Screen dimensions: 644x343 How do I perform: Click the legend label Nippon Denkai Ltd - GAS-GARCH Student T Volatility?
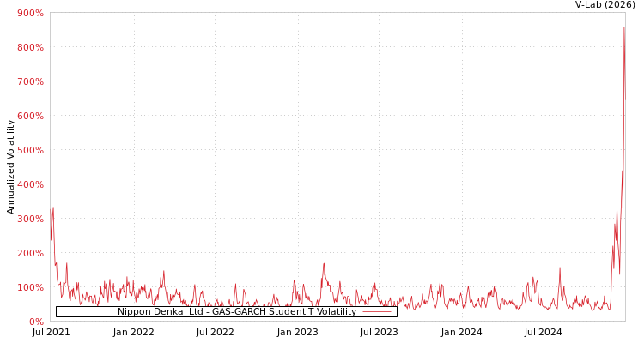click(237, 311)
